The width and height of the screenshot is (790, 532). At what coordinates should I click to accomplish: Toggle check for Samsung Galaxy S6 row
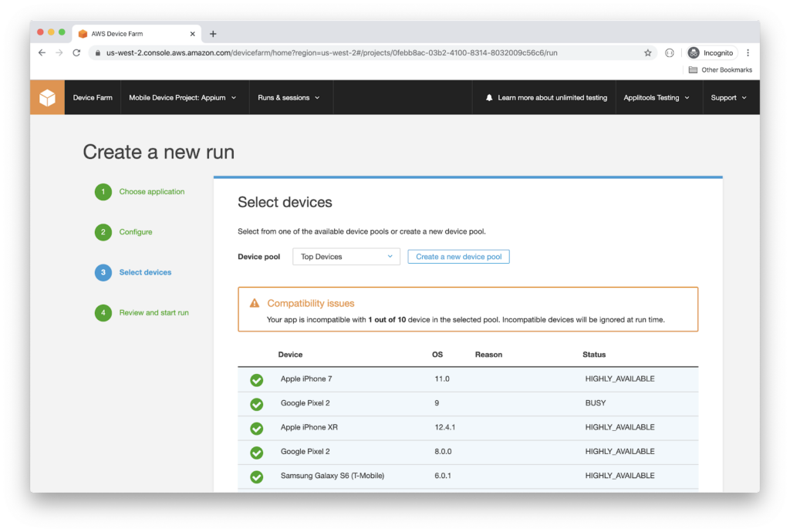click(257, 476)
